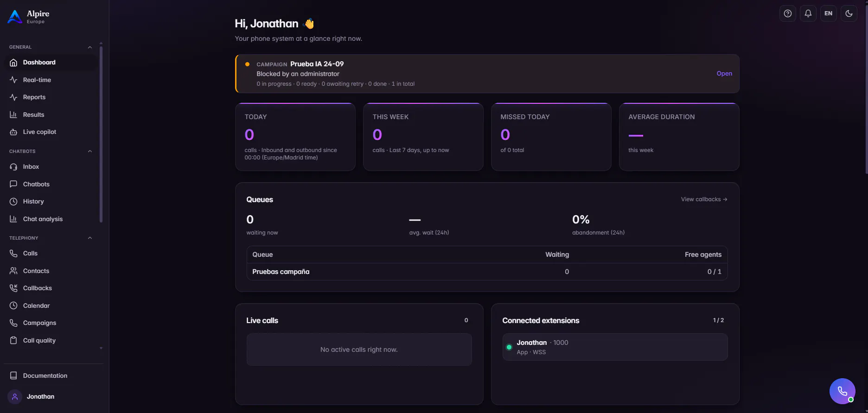Click the Inbox headset icon

pos(13,167)
